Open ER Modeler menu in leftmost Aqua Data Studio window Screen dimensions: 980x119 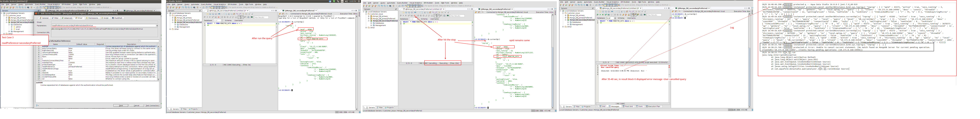tap(66, 5)
